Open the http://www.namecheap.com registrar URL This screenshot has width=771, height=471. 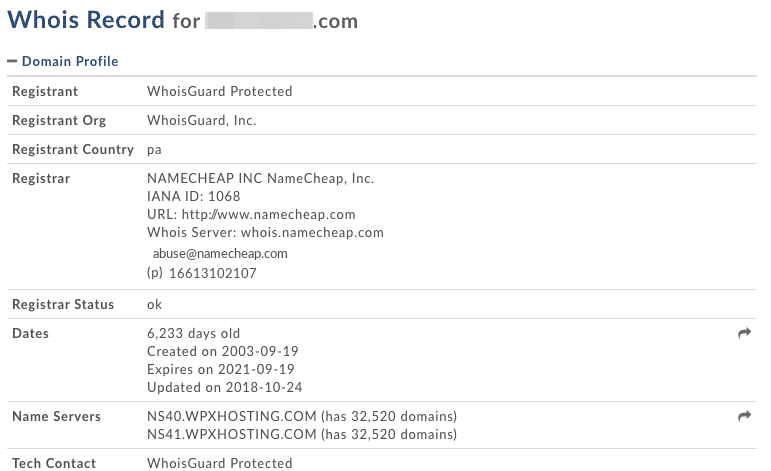268,214
